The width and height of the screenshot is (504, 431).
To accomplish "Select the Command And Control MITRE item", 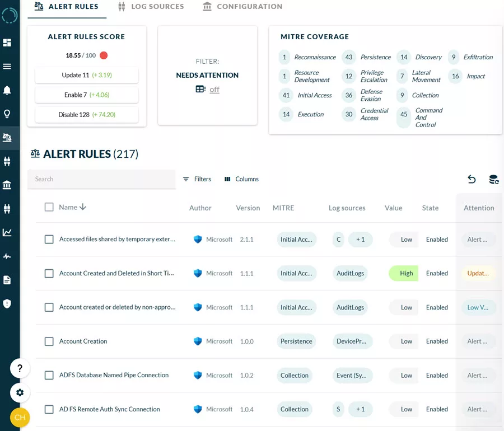I will (x=420, y=118).
